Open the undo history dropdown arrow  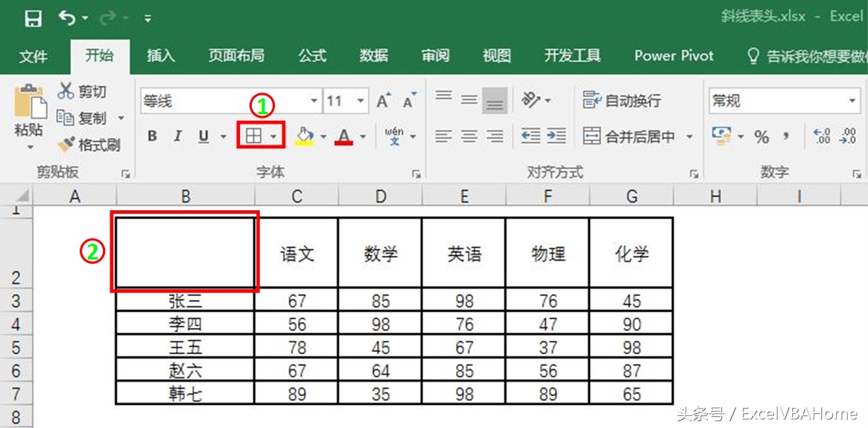[x=85, y=19]
